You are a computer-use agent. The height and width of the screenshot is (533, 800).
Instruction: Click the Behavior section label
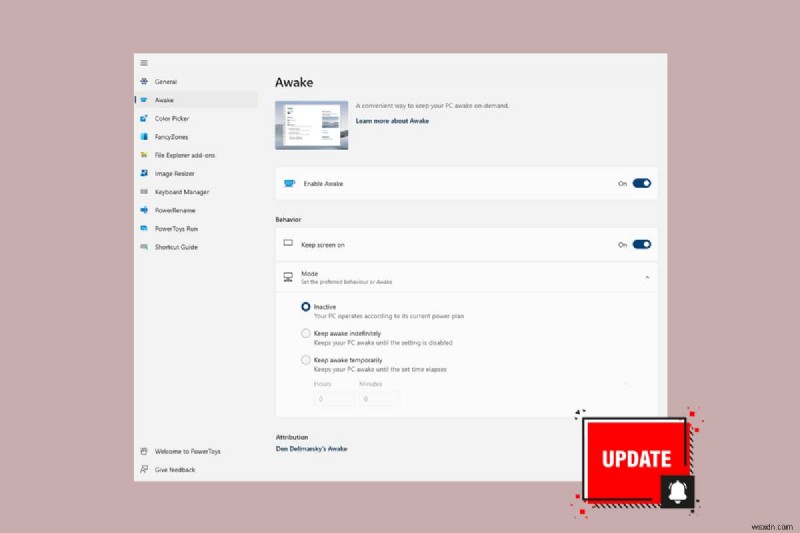288,219
